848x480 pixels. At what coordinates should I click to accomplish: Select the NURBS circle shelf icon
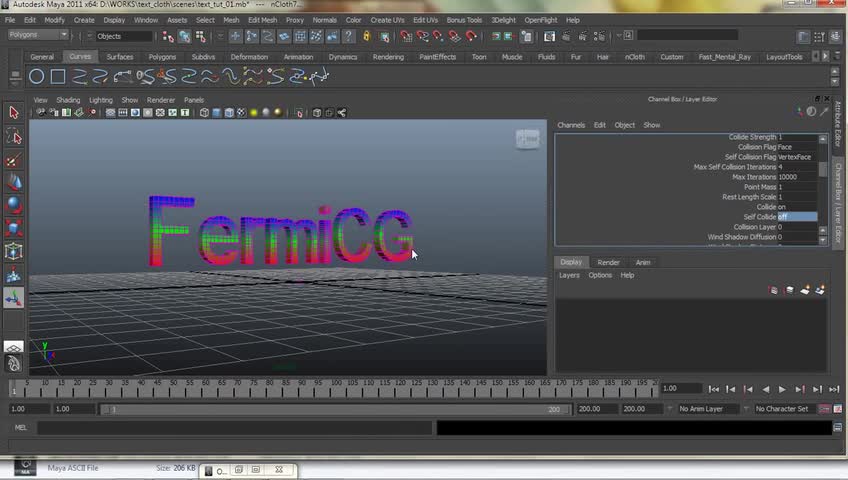tap(36, 76)
